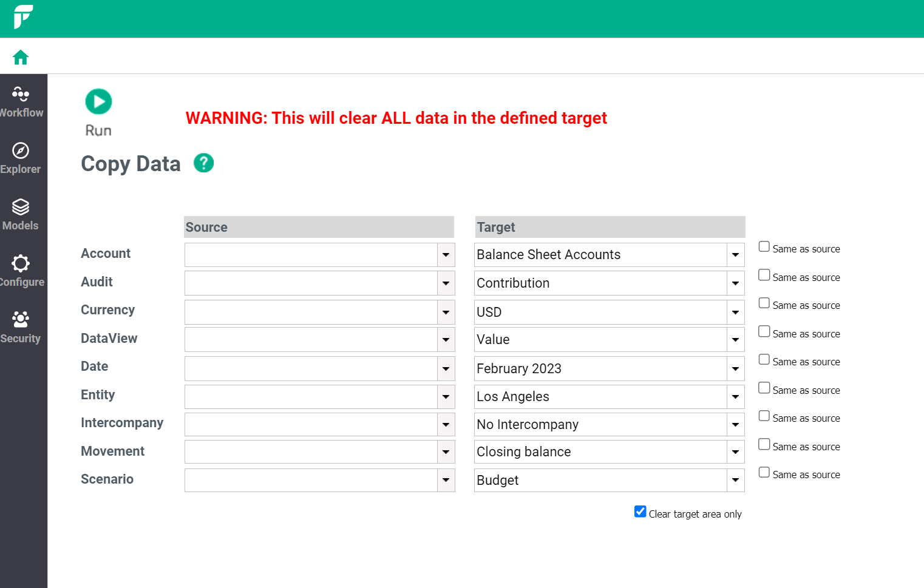
Task: Open Target dropdown arrow for Closing balance
Action: (x=736, y=452)
